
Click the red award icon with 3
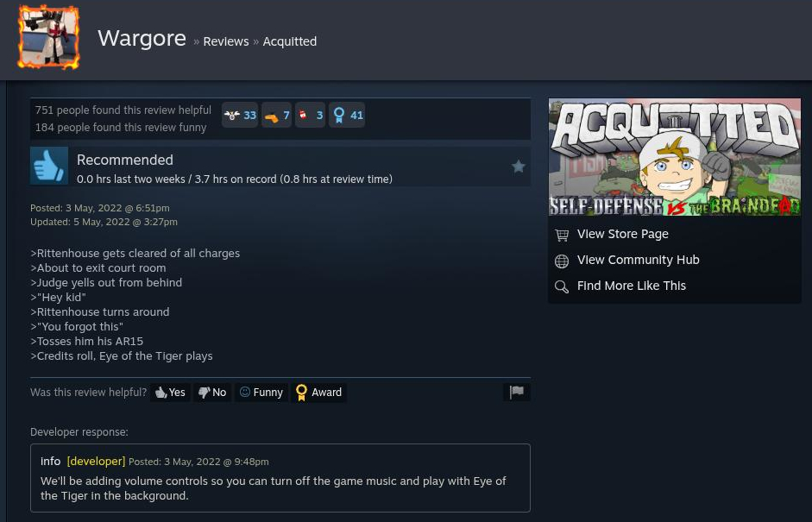coord(310,115)
